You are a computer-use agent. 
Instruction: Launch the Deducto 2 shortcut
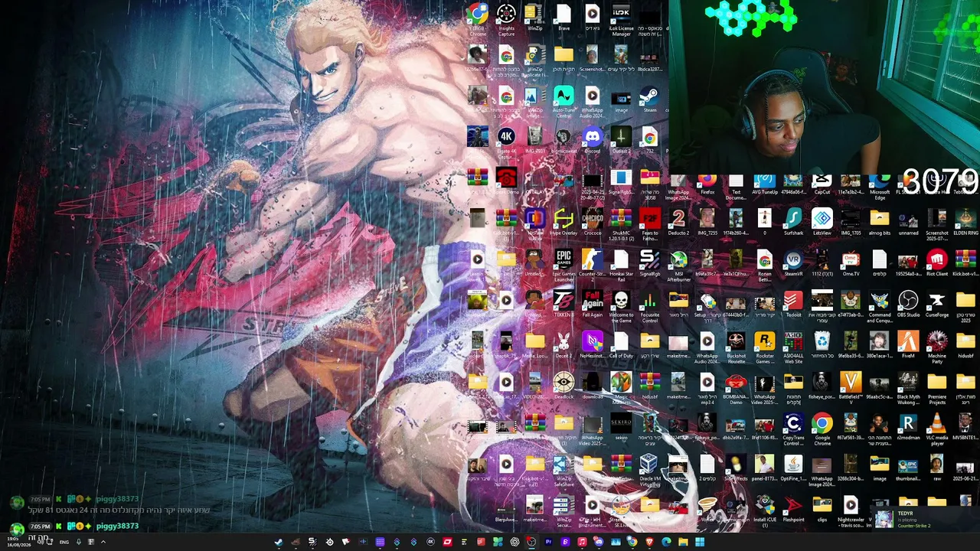pos(678,223)
